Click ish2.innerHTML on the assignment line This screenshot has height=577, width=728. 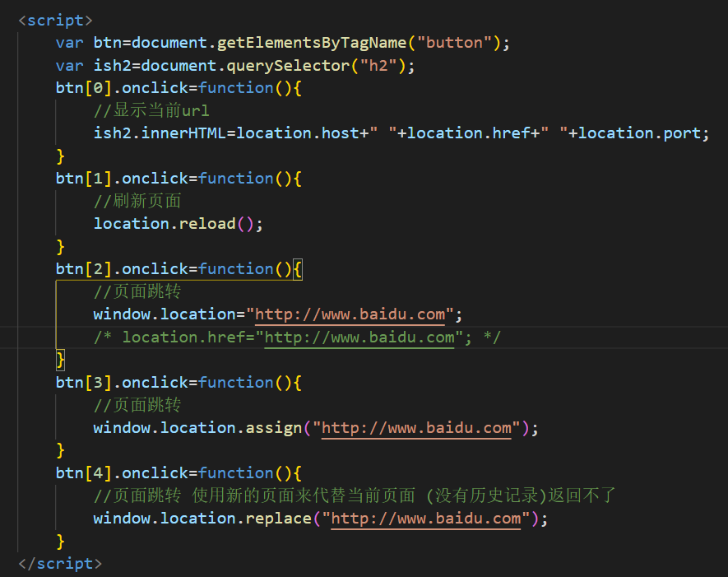(x=160, y=133)
